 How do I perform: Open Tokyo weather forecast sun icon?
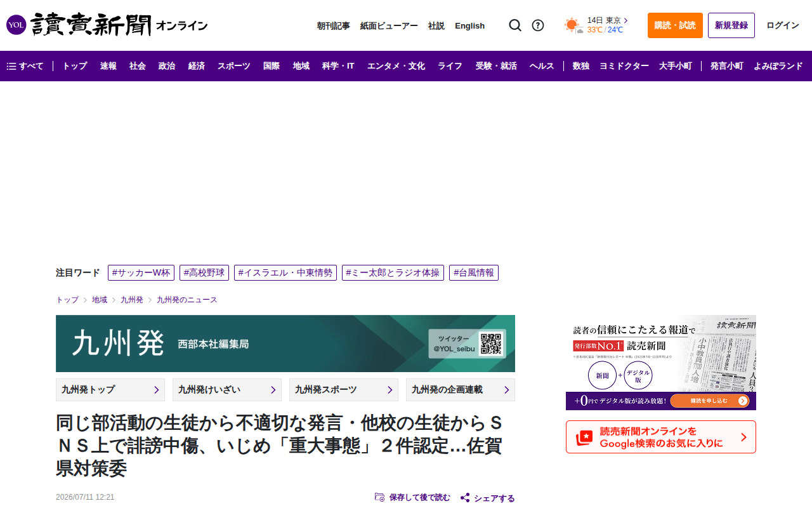click(x=573, y=25)
